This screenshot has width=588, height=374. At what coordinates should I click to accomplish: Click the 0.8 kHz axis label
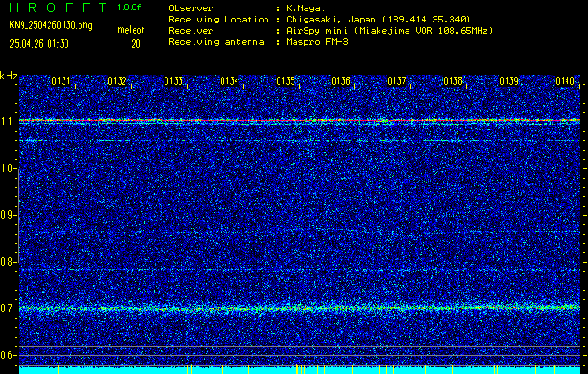click(x=7, y=262)
